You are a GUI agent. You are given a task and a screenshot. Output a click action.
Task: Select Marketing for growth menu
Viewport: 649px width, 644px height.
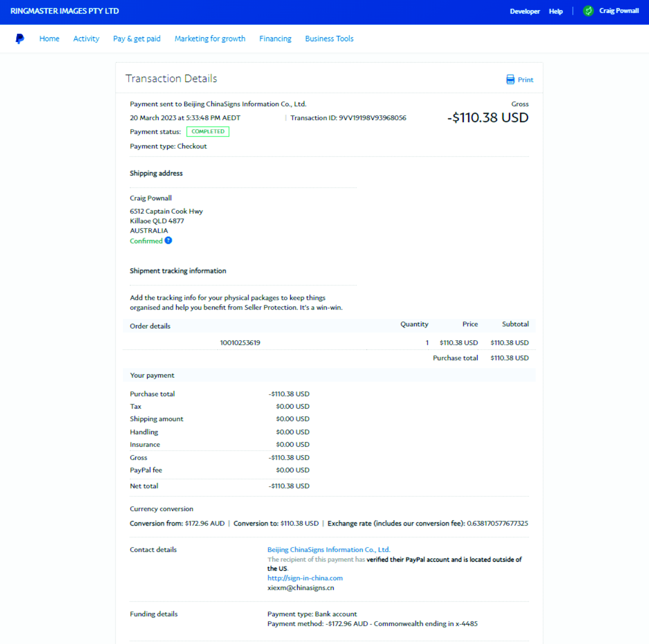(x=210, y=39)
